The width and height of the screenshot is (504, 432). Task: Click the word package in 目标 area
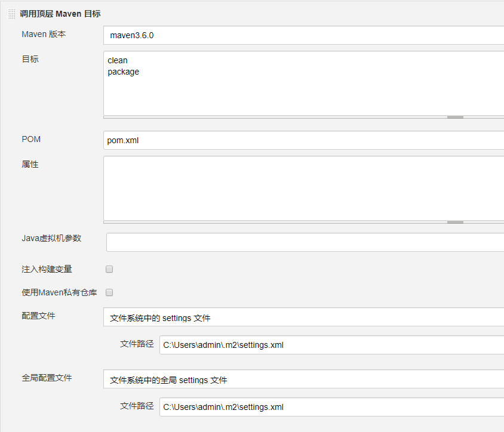124,72
